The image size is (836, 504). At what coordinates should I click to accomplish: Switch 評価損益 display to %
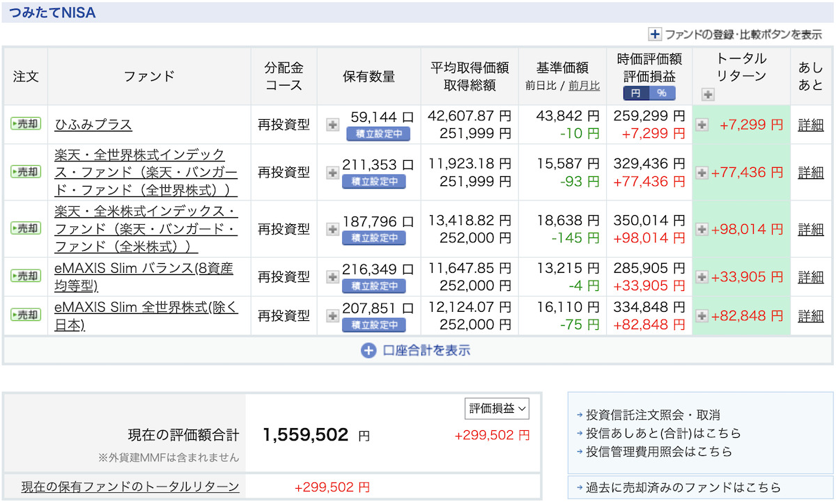(662, 93)
